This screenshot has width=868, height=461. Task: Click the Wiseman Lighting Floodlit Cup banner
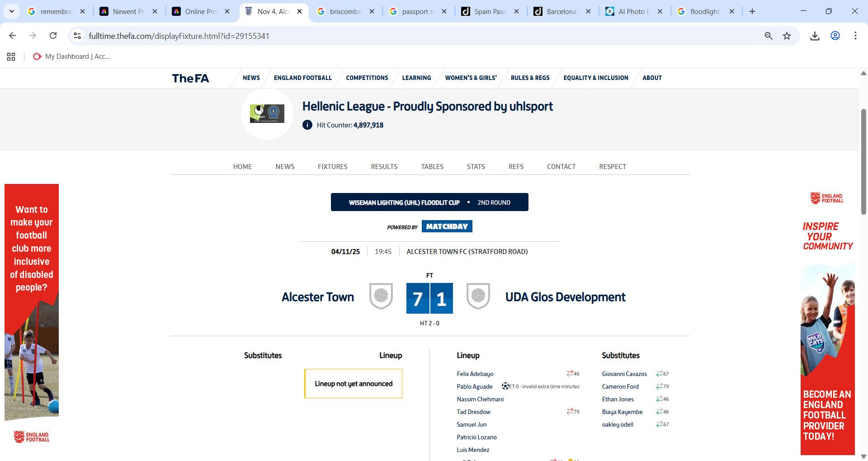[x=429, y=202]
